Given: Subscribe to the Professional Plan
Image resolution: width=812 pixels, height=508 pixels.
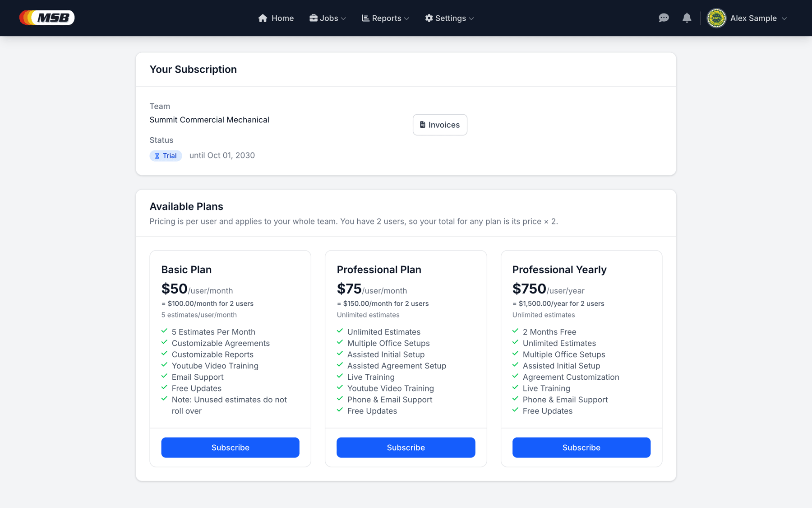Looking at the screenshot, I should pos(406,447).
